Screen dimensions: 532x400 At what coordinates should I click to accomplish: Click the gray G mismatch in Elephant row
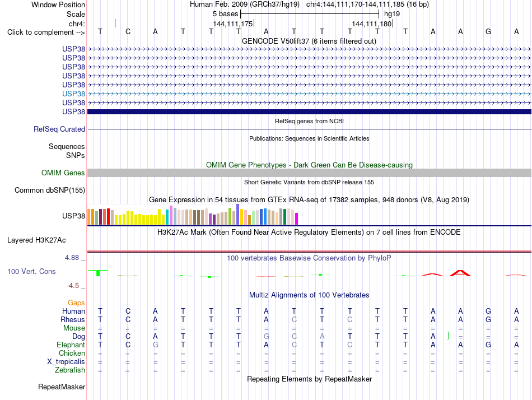tap(155, 345)
